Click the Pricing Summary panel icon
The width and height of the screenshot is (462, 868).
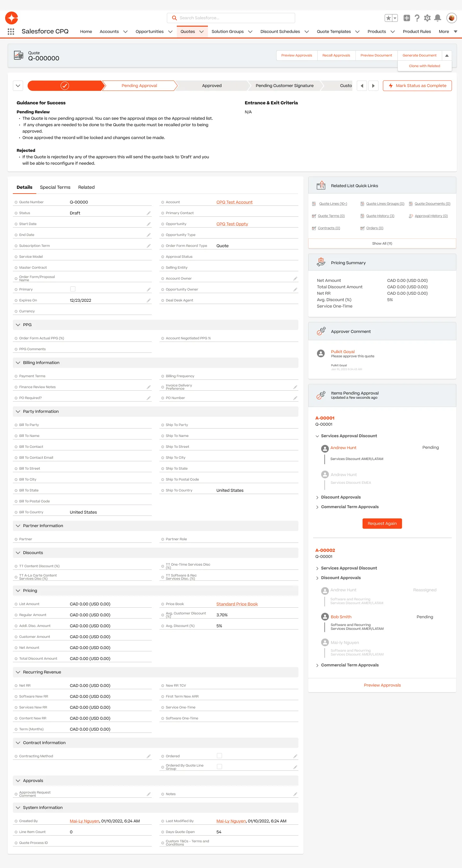[321, 262]
